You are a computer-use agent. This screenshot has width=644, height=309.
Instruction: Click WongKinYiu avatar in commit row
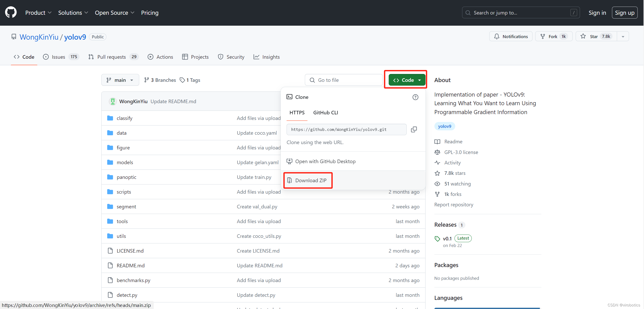(113, 101)
